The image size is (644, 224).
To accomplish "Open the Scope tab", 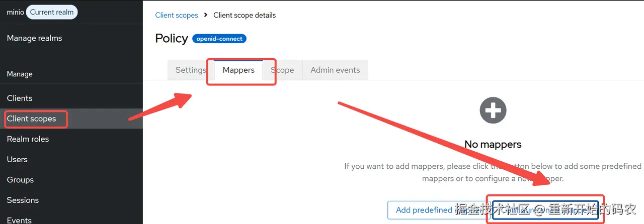I will [283, 70].
